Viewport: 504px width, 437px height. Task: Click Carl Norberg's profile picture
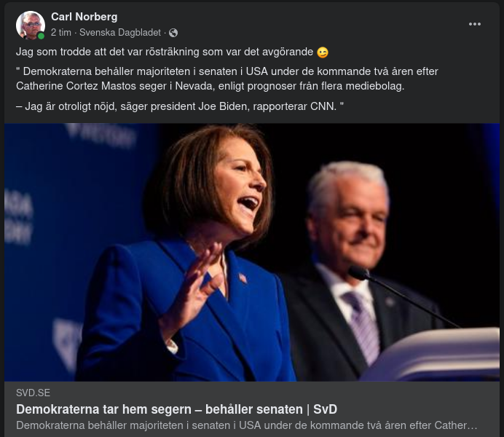tap(30, 25)
